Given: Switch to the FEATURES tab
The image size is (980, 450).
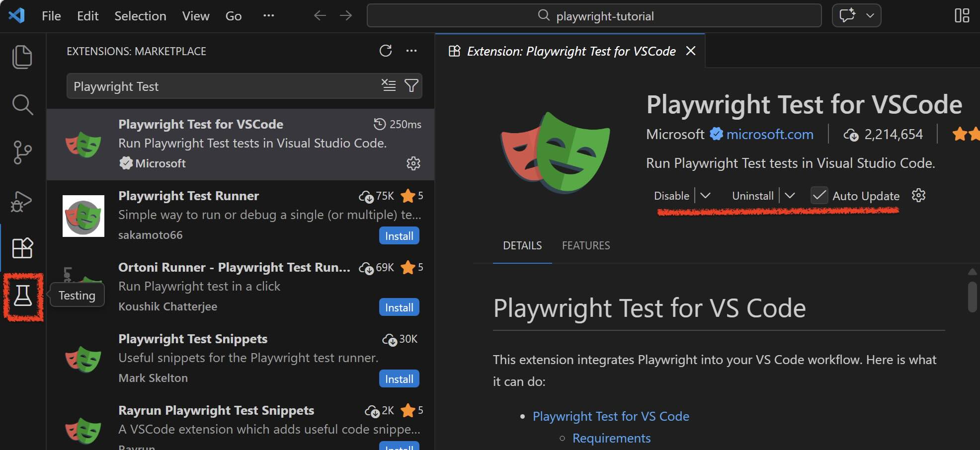Looking at the screenshot, I should [586, 245].
